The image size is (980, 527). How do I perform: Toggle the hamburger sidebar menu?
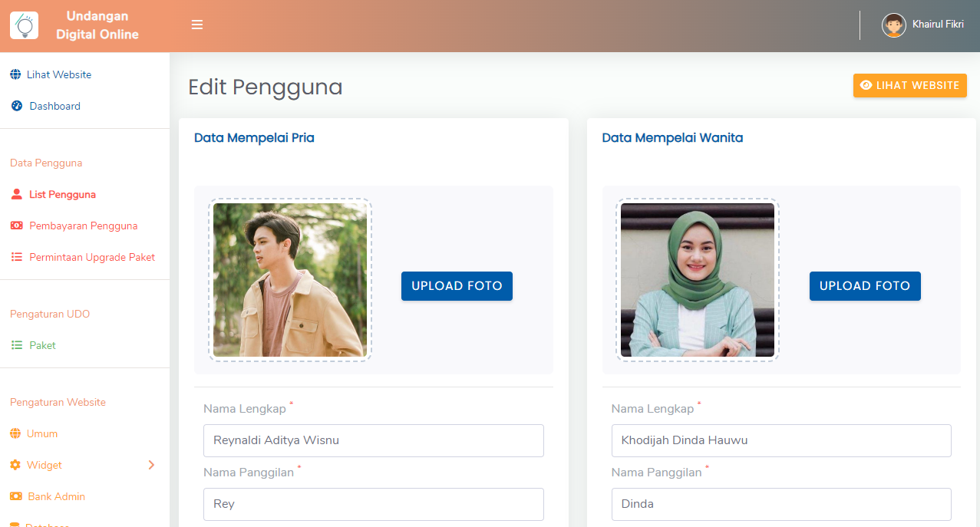click(x=197, y=25)
